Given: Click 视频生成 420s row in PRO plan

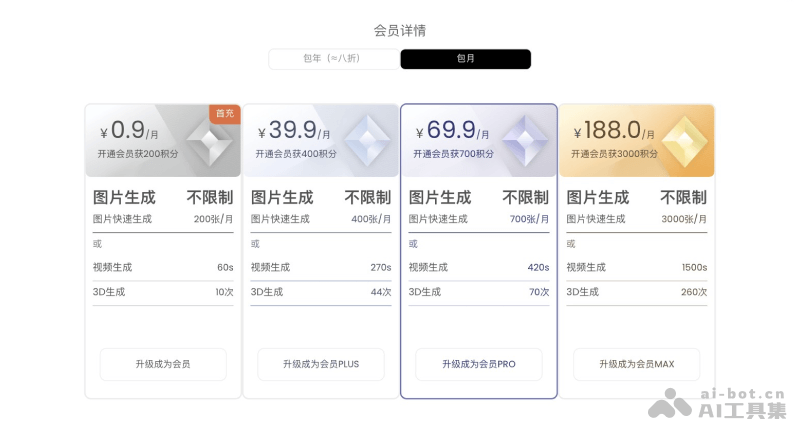Looking at the screenshot, I should (479, 267).
